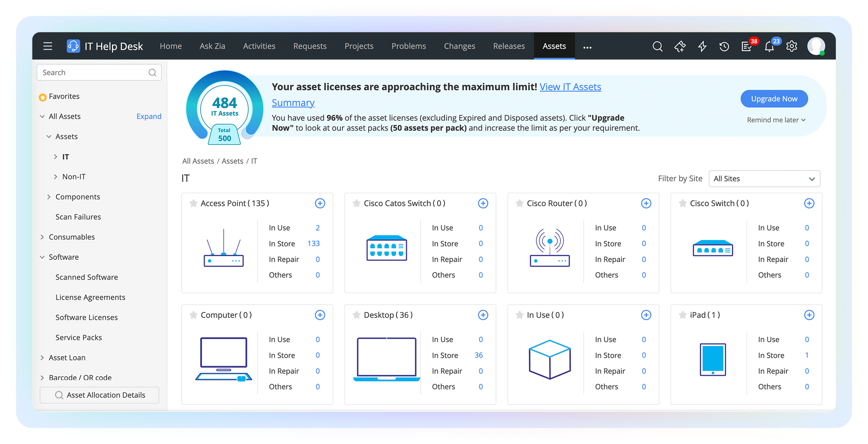The height and width of the screenshot is (444, 868).
Task: Open the more options ellipsis menu
Action: [x=588, y=47]
